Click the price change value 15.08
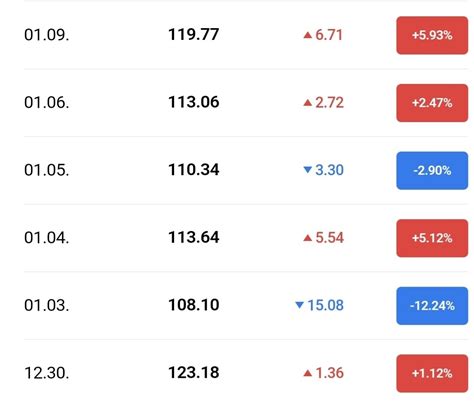Viewport: 474px width, 402px height. [325, 305]
